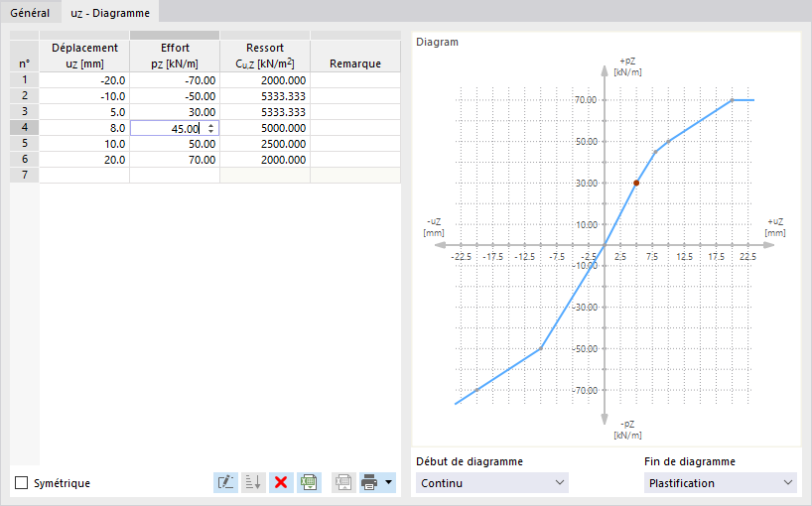This screenshot has width=812, height=506.
Task: Click the Remarque column header
Action: point(355,56)
